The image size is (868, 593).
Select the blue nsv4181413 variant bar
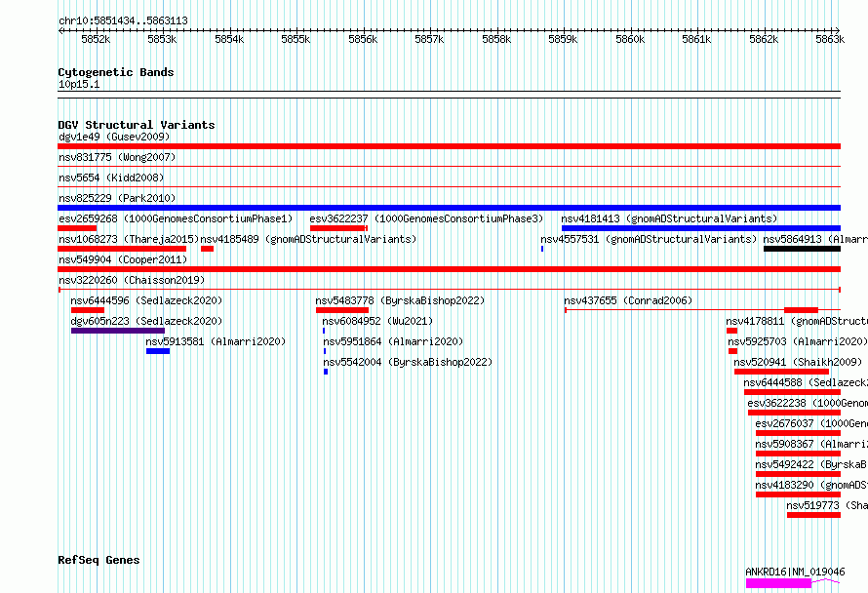tap(701, 228)
